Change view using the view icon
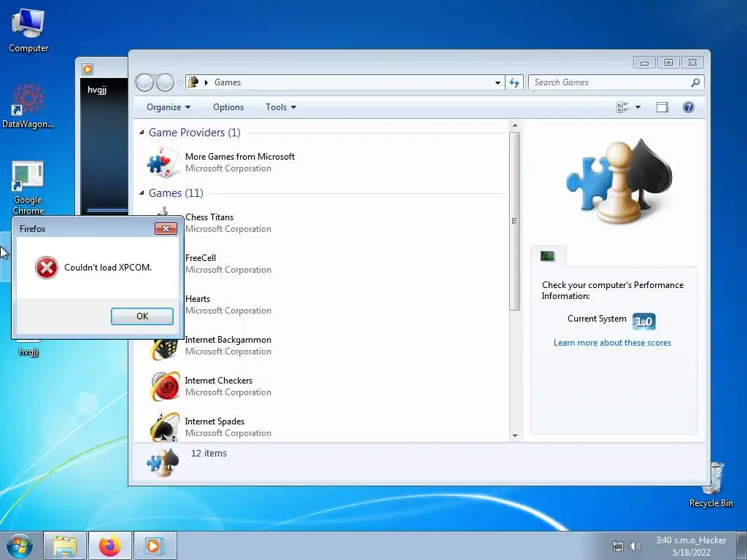Viewport: 747px width, 560px height. click(622, 107)
